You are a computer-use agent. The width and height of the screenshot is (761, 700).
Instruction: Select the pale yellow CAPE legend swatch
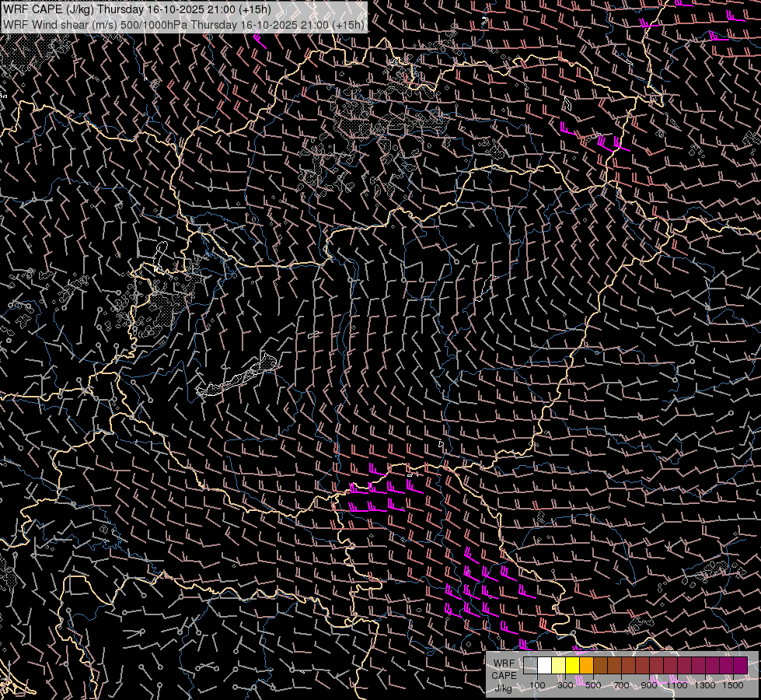pyautogui.click(x=558, y=666)
